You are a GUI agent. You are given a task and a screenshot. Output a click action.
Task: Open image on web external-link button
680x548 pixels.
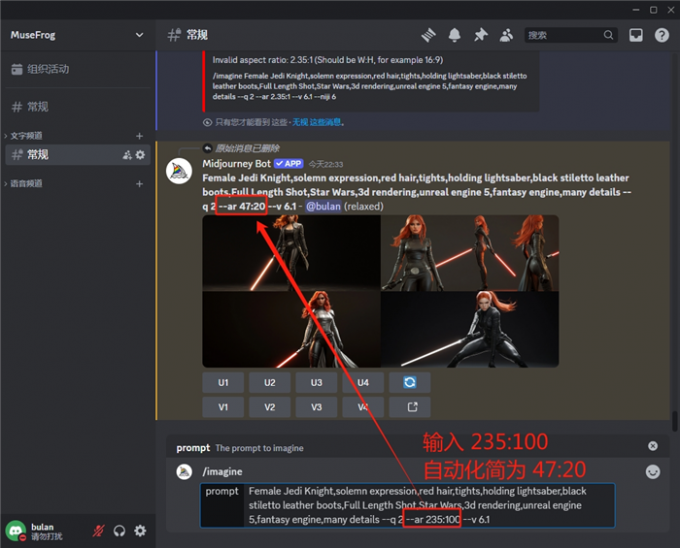tap(410, 407)
